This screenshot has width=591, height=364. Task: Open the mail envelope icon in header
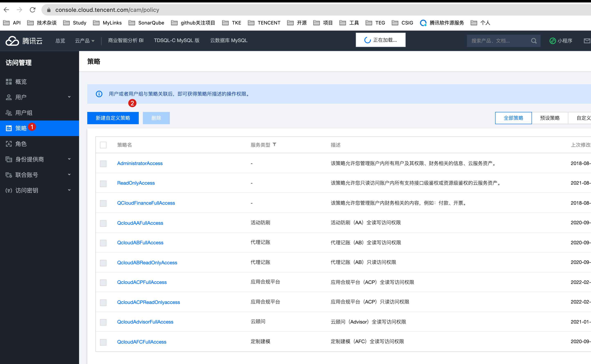tap(587, 41)
